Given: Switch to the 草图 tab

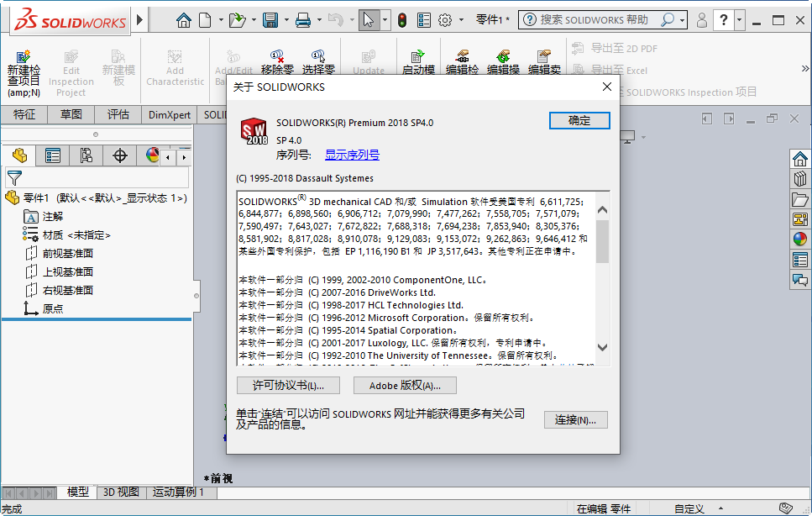Looking at the screenshot, I should 71,114.
